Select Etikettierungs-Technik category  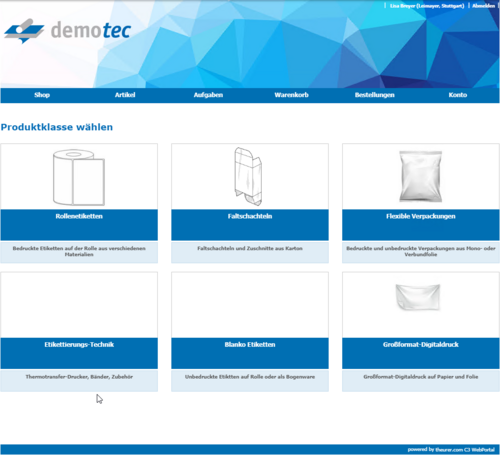[79, 345]
